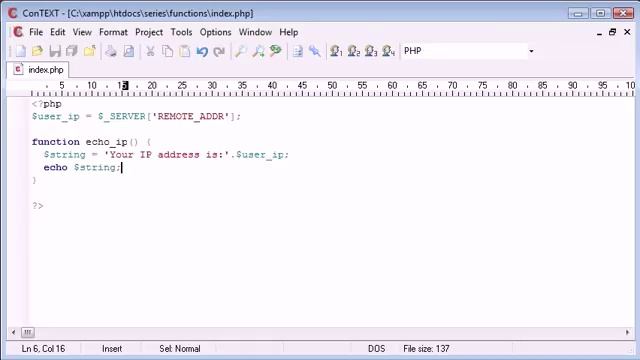Cut selection with the scissors icon

click(150, 51)
